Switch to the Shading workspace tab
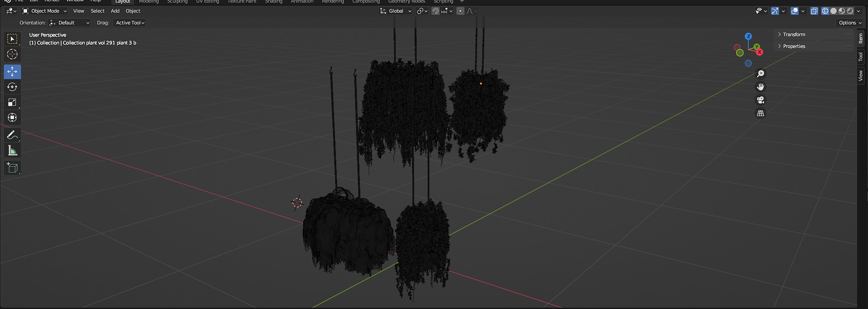Image resolution: width=868 pixels, height=309 pixels. coord(273,2)
